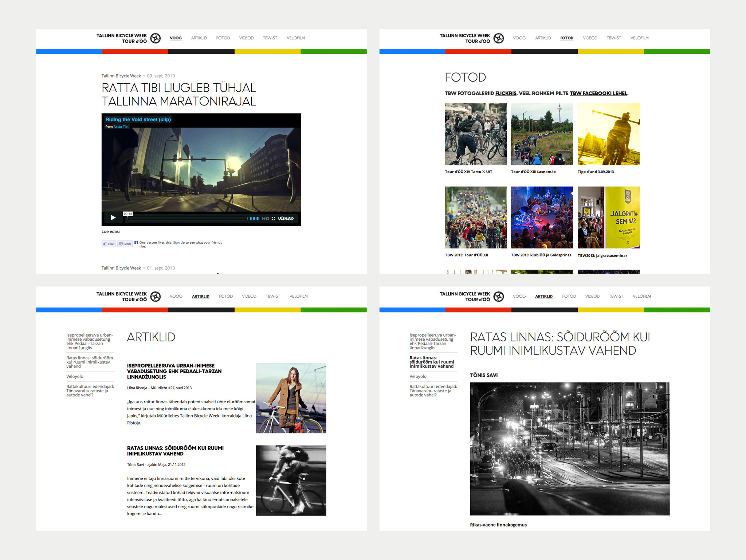
Task: Open the FLICKRIS gallery link
Action: coord(506,93)
